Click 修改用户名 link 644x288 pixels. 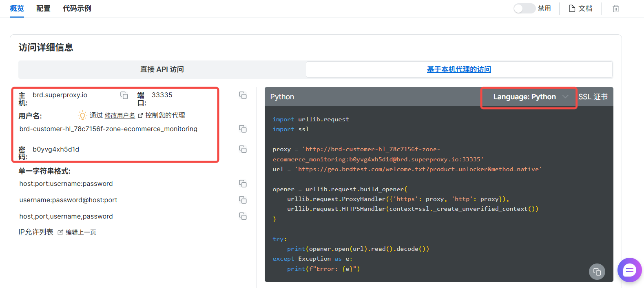coord(120,116)
